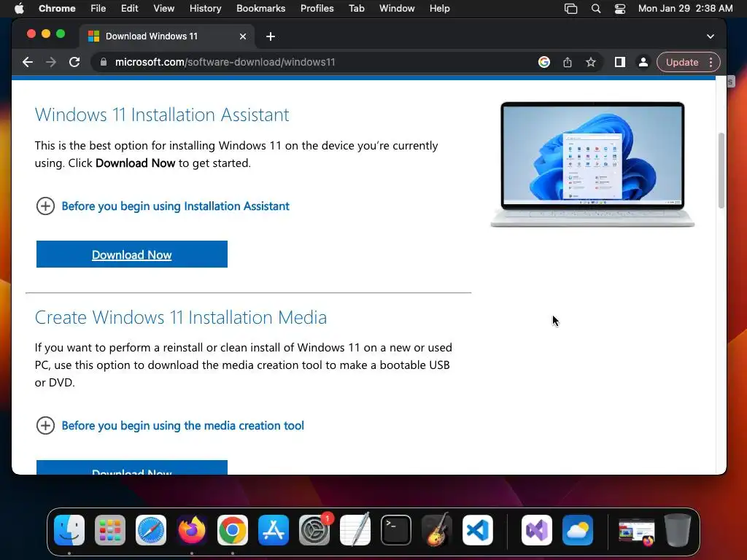Screen dimensions: 747x560
Task: Open Trash from the Dock
Action: (678, 530)
